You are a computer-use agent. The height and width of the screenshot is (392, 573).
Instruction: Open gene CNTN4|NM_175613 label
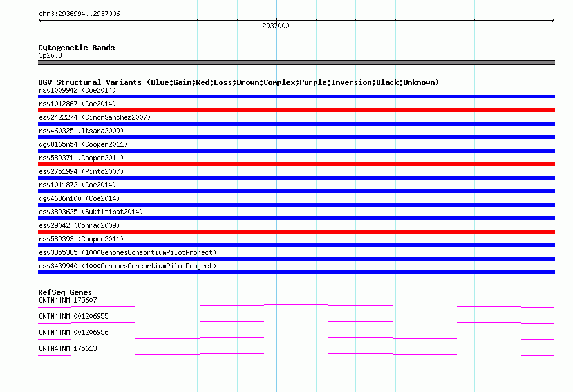coord(68,348)
